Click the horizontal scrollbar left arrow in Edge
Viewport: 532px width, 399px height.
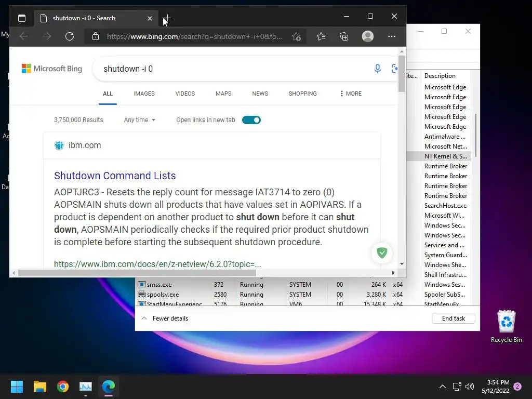point(14,273)
